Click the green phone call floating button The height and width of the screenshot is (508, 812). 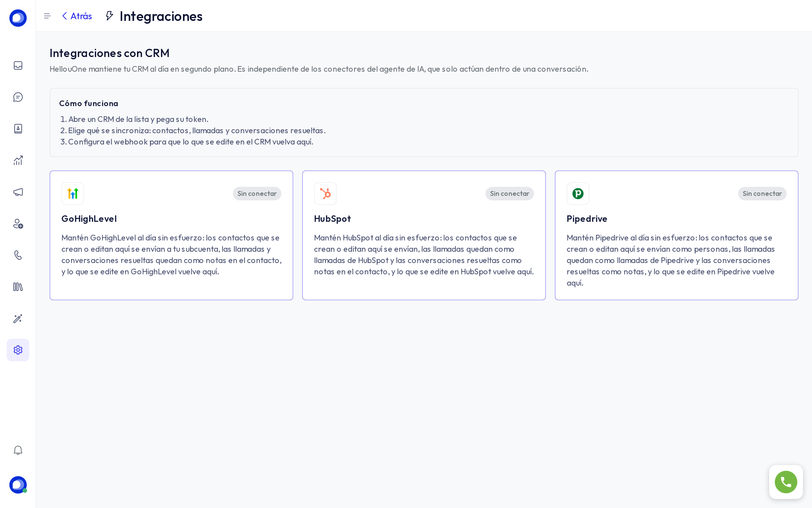coord(786,482)
